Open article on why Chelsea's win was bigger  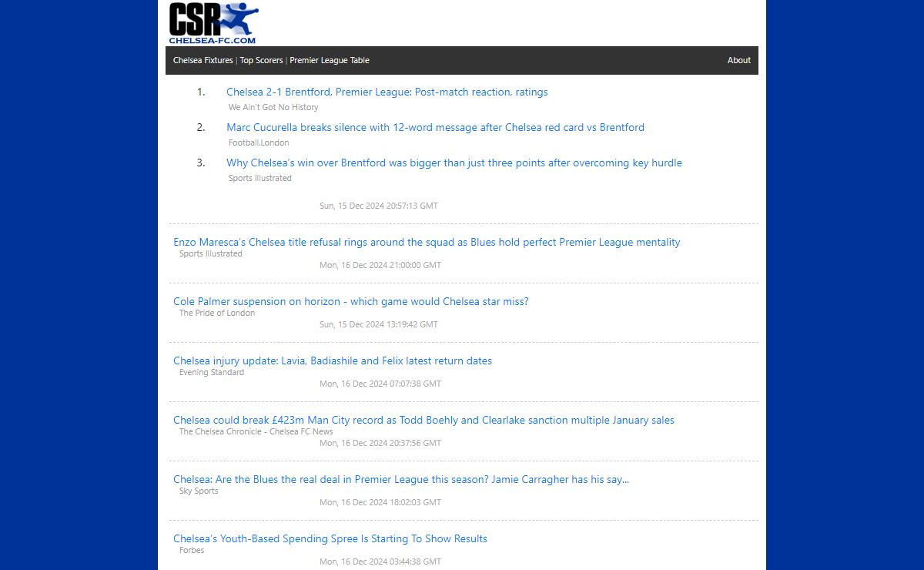click(x=454, y=163)
